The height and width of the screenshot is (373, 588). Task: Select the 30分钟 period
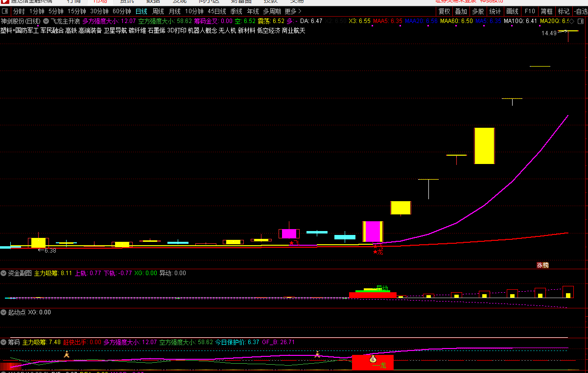tap(99, 11)
